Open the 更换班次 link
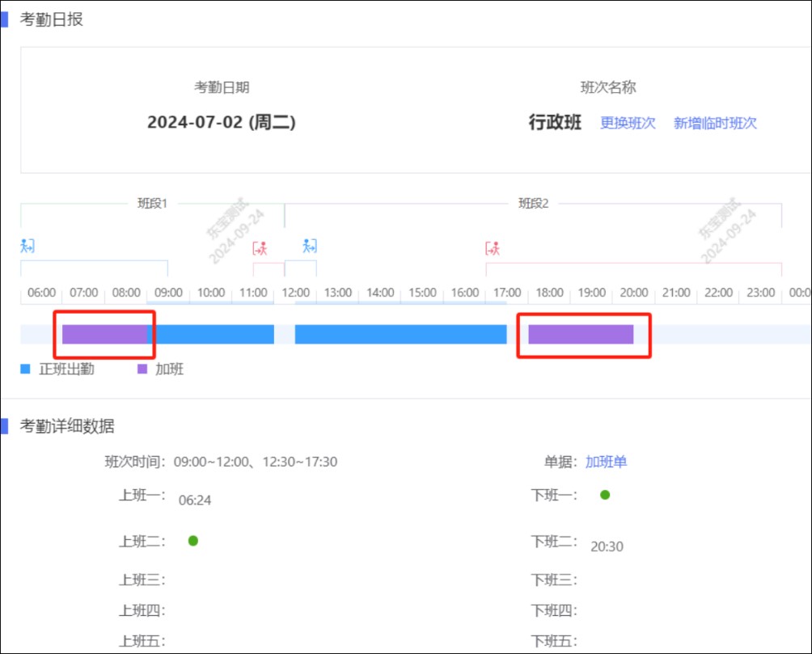 (x=628, y=123)
